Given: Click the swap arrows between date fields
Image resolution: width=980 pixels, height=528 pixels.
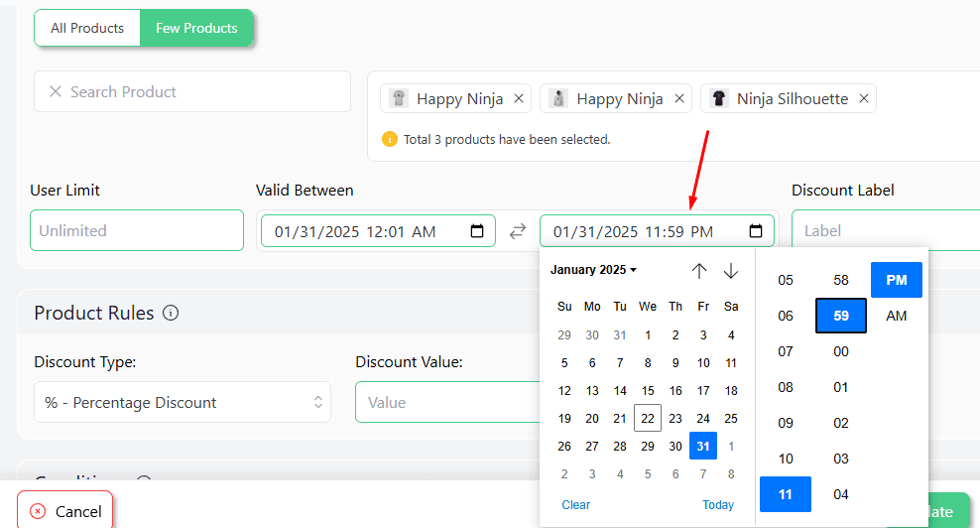Looking at the screenshot, I should pos(518,231).
